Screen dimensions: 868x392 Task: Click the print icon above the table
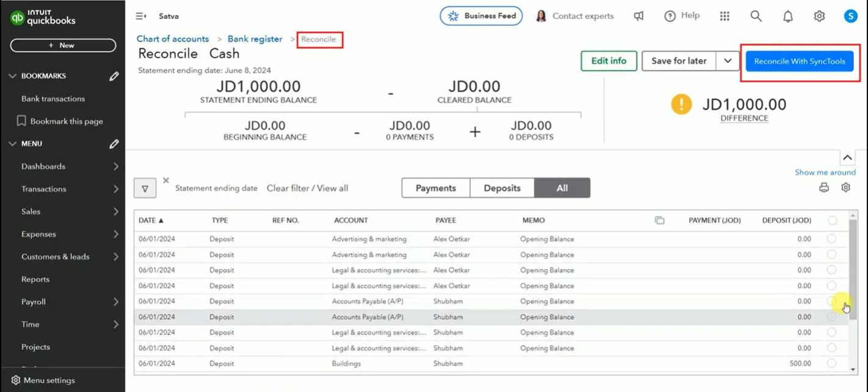coord(824,188)
